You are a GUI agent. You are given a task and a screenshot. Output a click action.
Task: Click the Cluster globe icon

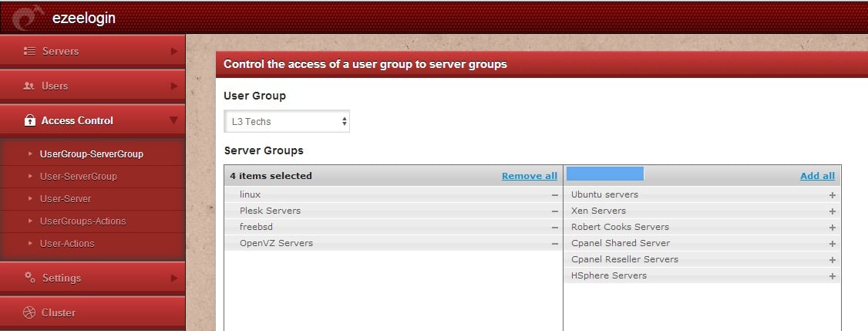[29, 312]
